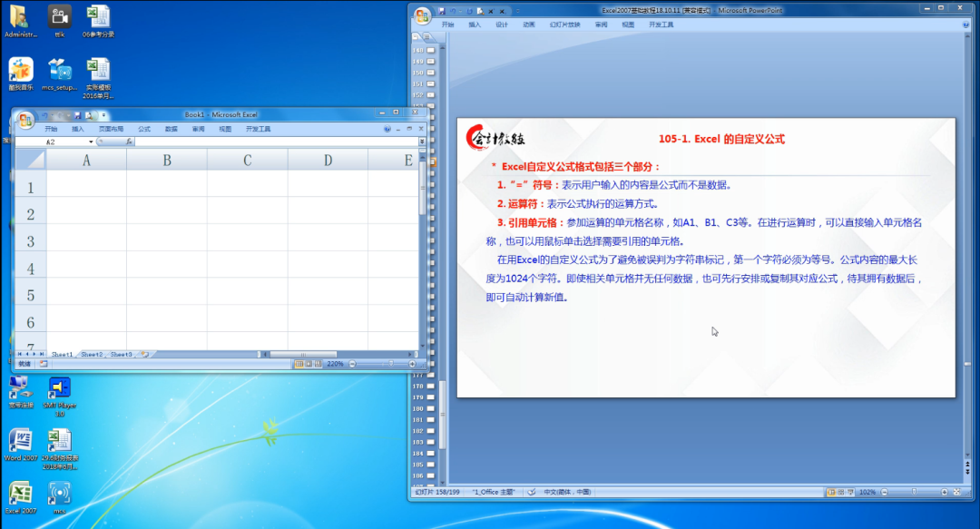This screenshot has width=980, height=529.
Task: Click the macro record icon in Excel status bar
Action: coord(44,363)
